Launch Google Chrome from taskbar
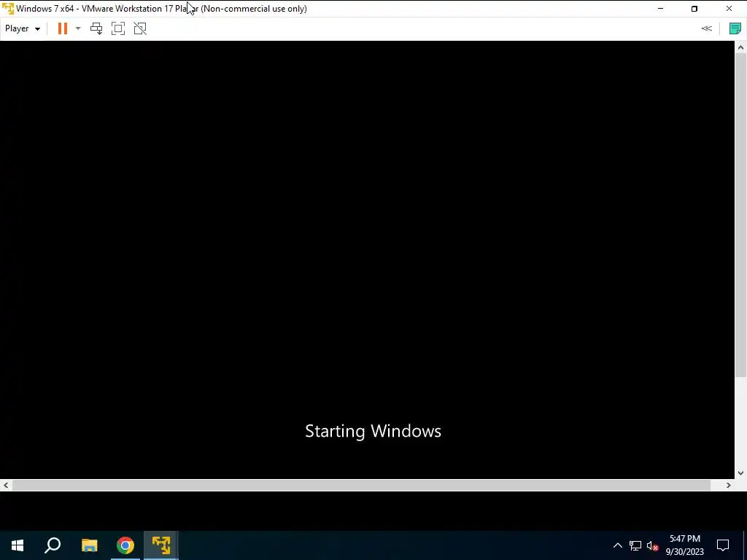Viewport: 747px width, 560px height. [125, 545]
